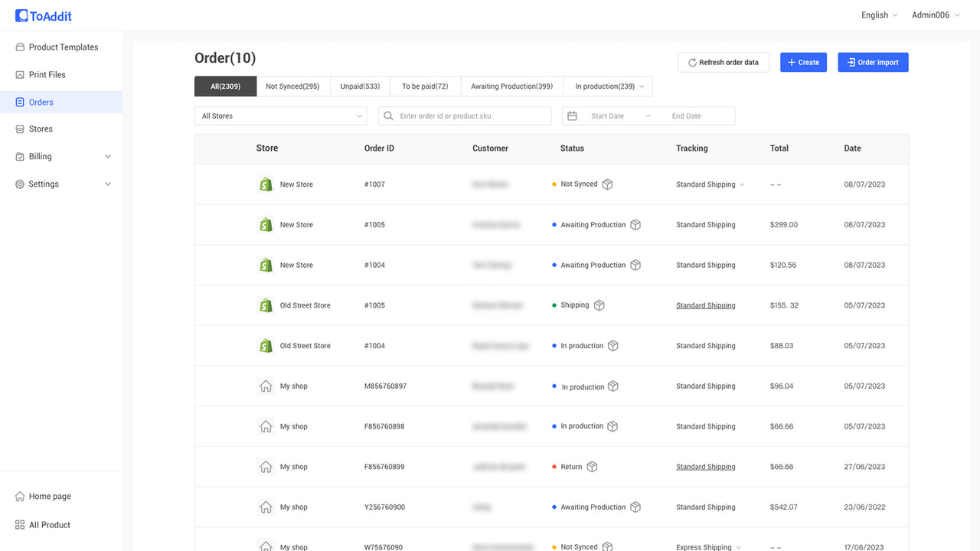Click the Status column header
This screenshot has width=980, height=551.
572,148
